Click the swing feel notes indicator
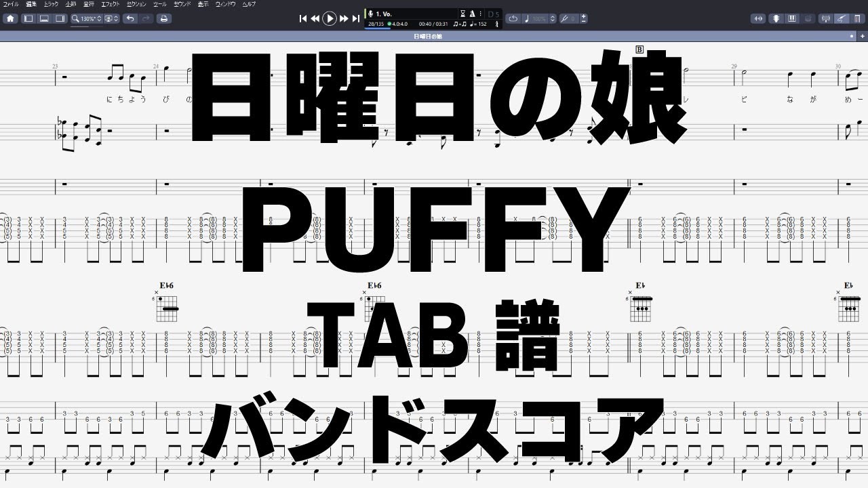This screenshot has width=868, height=488. 460,24
